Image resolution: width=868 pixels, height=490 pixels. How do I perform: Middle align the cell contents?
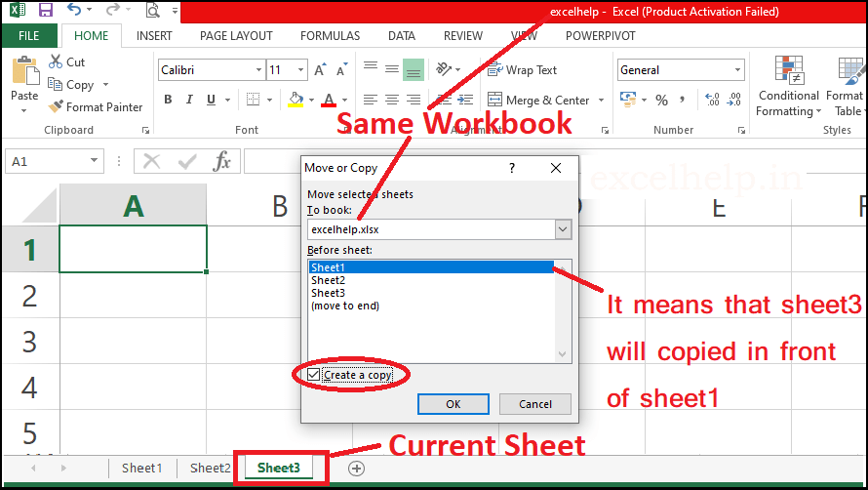(392, 69)
